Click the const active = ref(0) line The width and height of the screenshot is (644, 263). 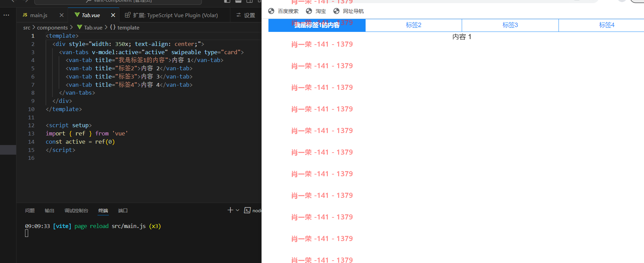(80, 142)
